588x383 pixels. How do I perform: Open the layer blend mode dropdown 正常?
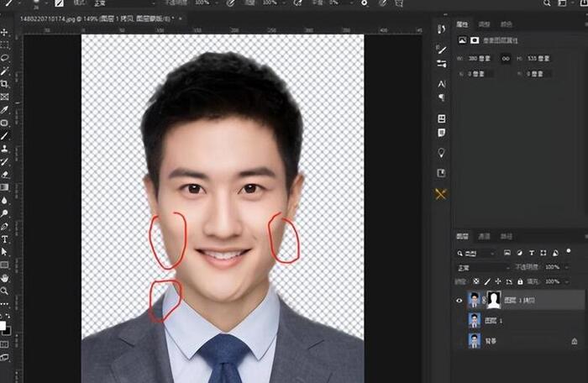click(483, 267)
